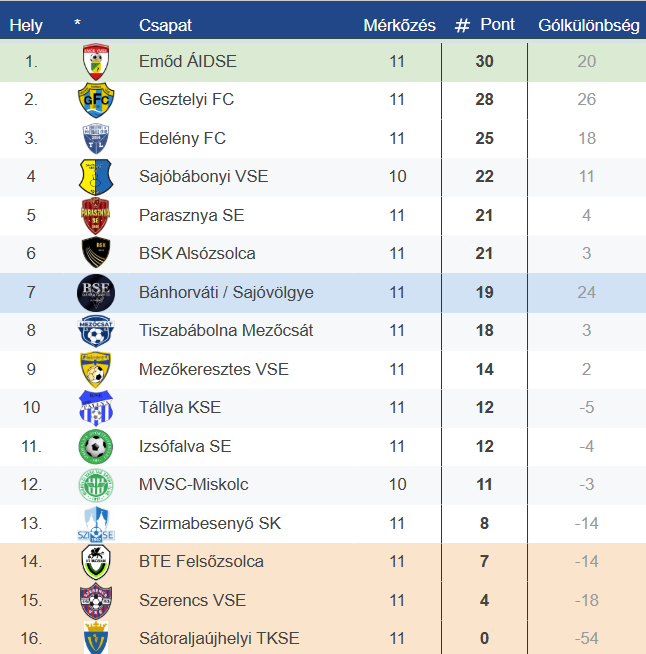Click the Sajóbábonyi VSE yellow shield logo

point(96,177)
